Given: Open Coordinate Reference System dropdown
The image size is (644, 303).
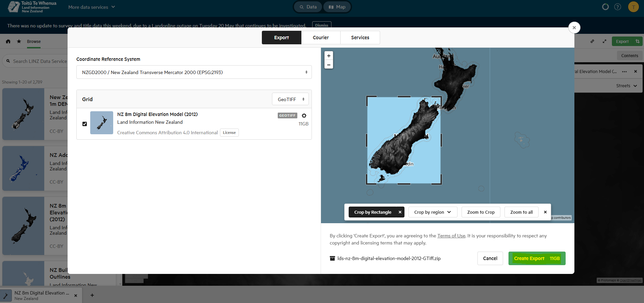Looking at the screenshot, I should 194,72.
